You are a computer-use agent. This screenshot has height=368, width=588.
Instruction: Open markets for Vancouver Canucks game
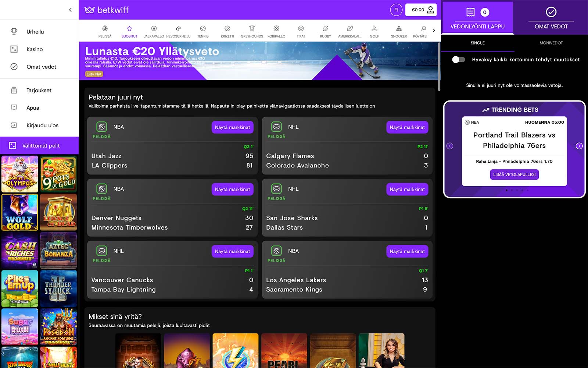click(232, 251)
